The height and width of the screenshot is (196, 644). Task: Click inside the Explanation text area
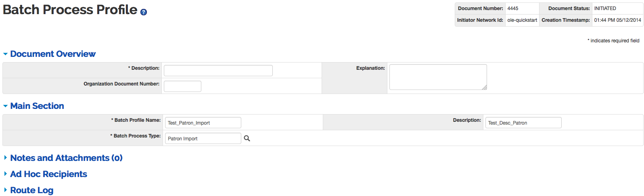tap(437, 77)
